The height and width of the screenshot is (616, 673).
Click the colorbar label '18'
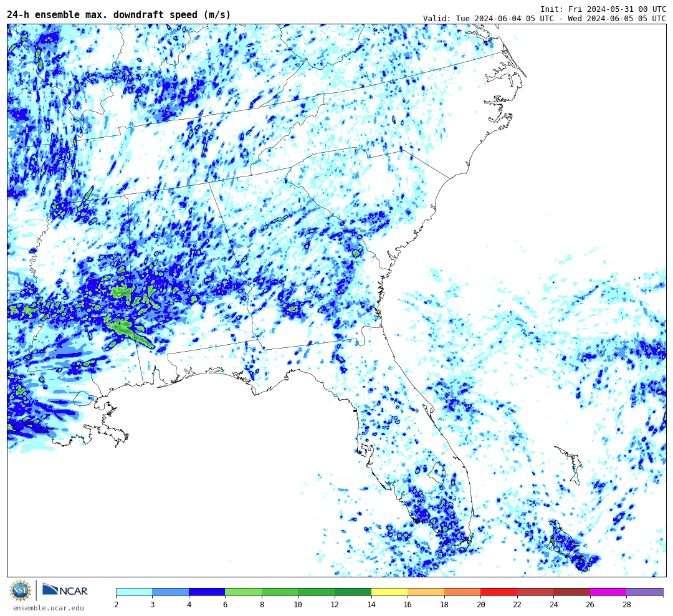click(444, 604)
